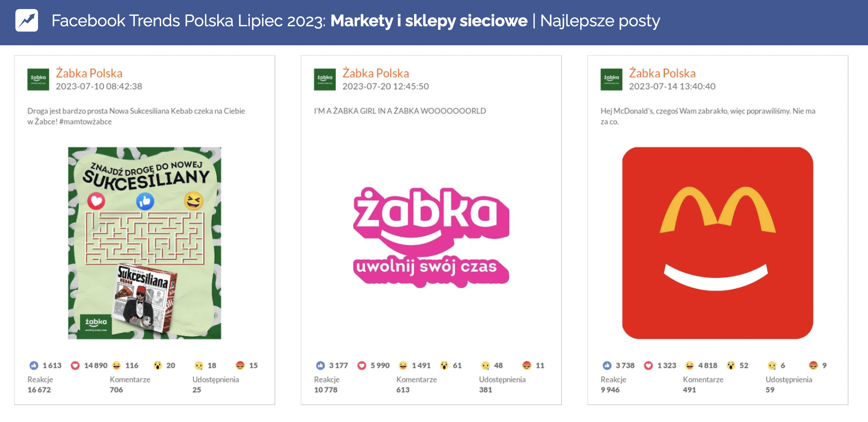
Task: Click the #mamtowżabce hashtag text
Action: [86, 122]
